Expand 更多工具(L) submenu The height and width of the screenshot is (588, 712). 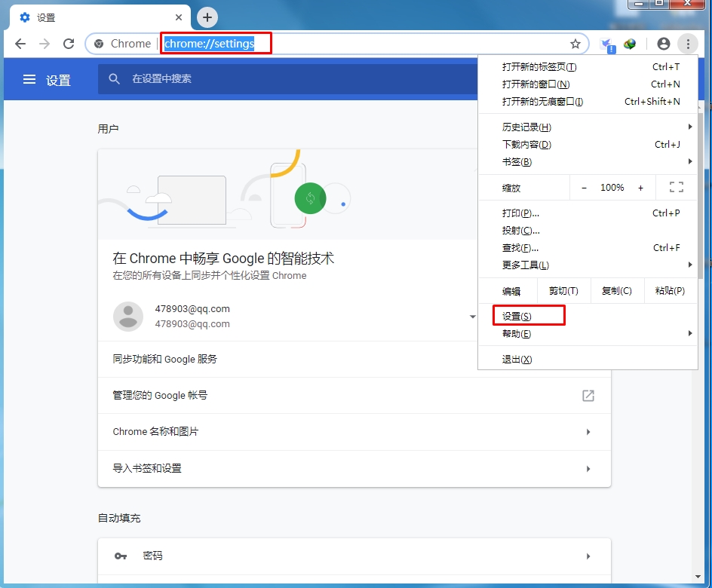[x=588, y=265]
